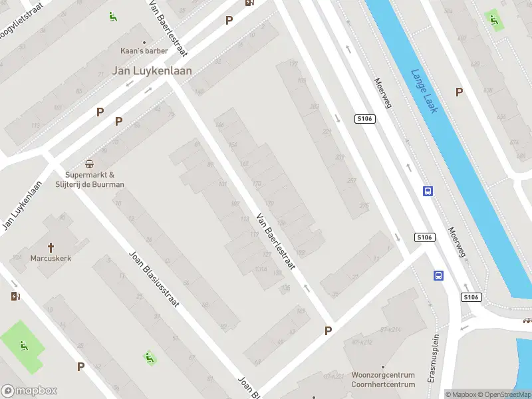Image resolution: width=532 pixels, height=399 pixels.
Task: Click the parking icon at Van Baerlestraat south end
Action: point(328,331)
